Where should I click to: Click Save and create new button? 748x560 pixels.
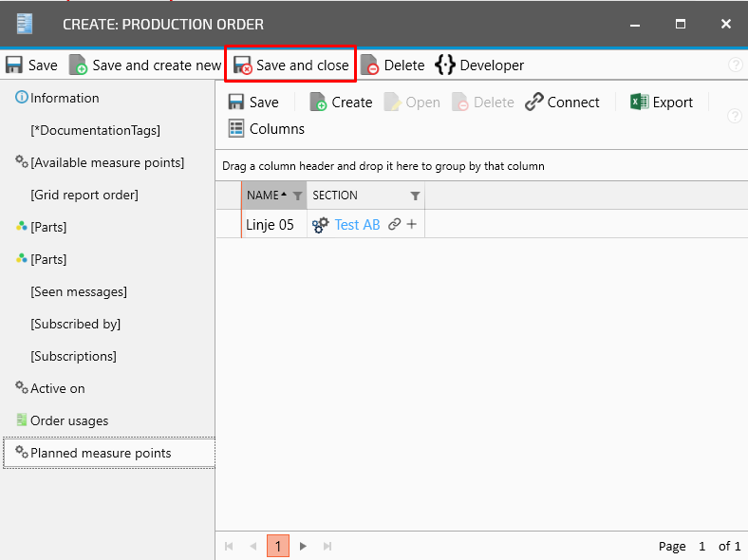[x=145, y=65]
